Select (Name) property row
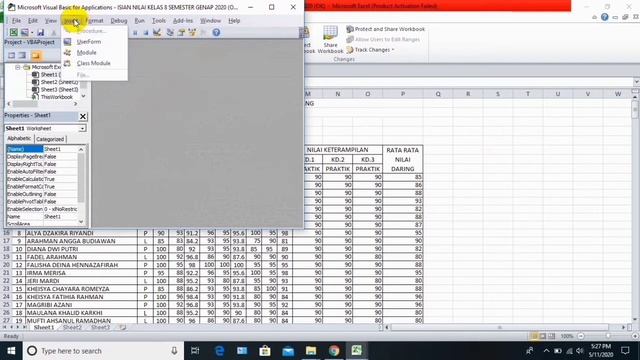640x360 pixels. (42, 149)
